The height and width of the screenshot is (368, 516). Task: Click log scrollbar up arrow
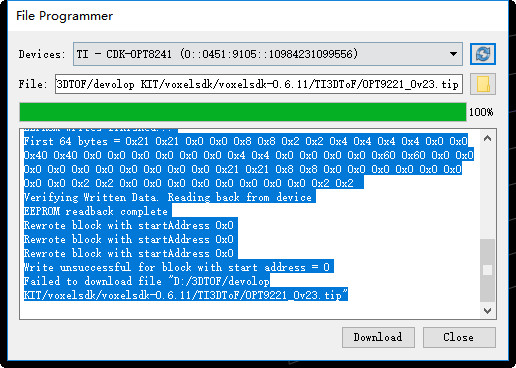tap(487, 138)
